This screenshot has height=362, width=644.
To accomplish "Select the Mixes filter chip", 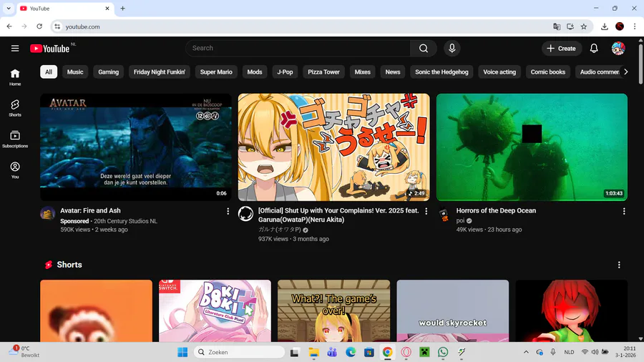I will click(362, 72).
